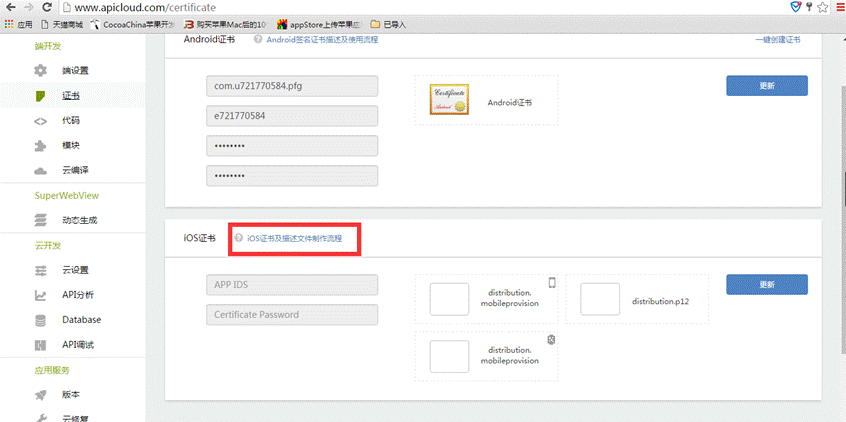Screen dimensions: 846x422
Task: Open the 天猫商城 bookmark
Action: point(60,23)
